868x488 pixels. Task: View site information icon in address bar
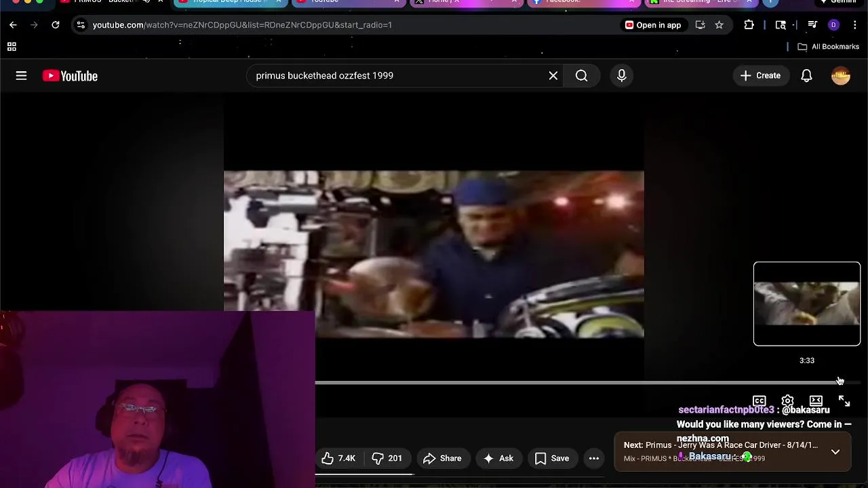[81, 25]
